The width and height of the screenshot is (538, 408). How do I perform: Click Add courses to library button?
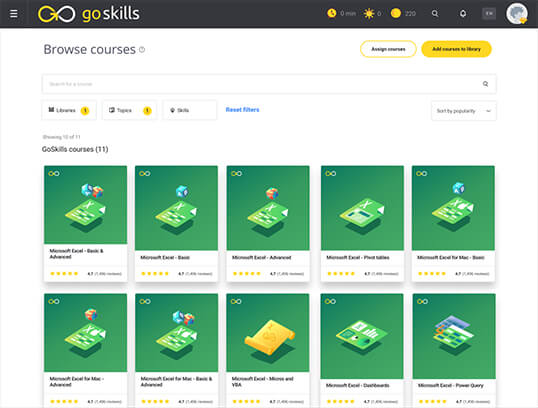pos(456,49)
